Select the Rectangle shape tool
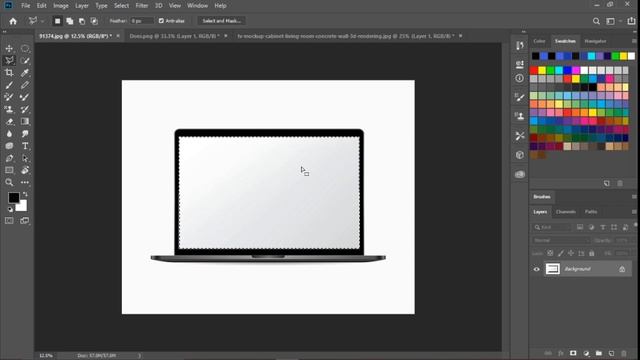Image resolution: width=640 pixels, height=360 pixels. click(9, 170)
